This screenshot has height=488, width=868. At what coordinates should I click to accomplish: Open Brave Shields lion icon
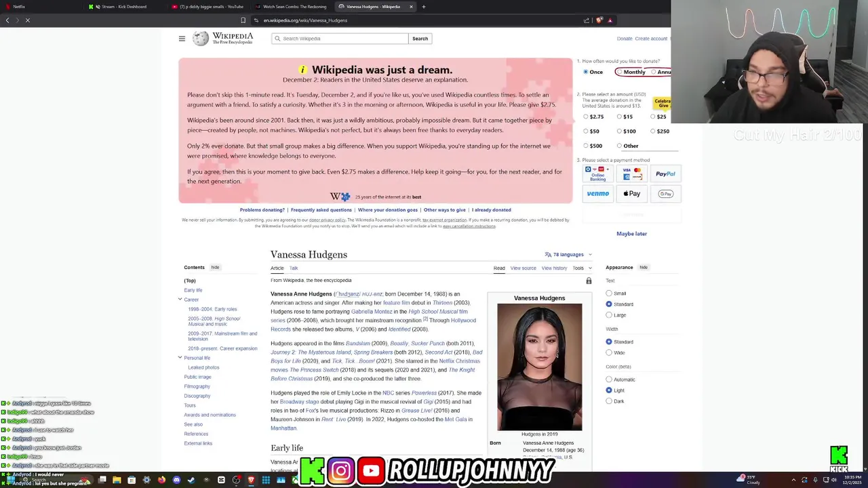pos(599,20)
